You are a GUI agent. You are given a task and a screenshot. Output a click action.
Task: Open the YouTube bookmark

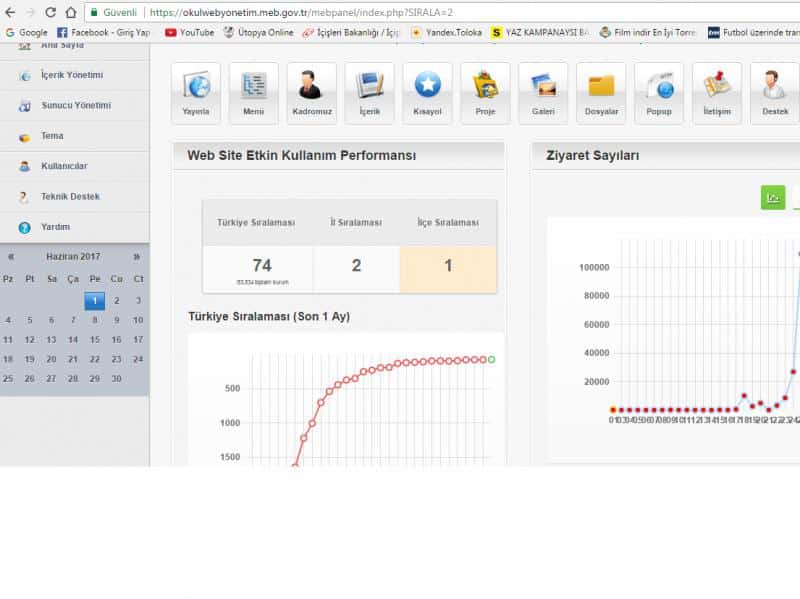coord(189,32)
